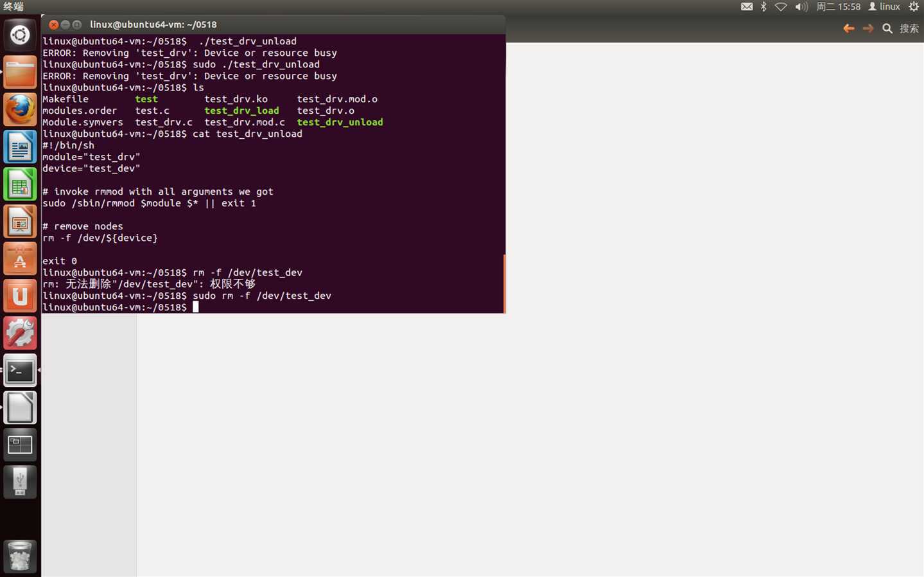Image resolution: width=924 pixels, height=577 pixels.
Task: Minimize the terminal window
Action: (x=65, y=24)
